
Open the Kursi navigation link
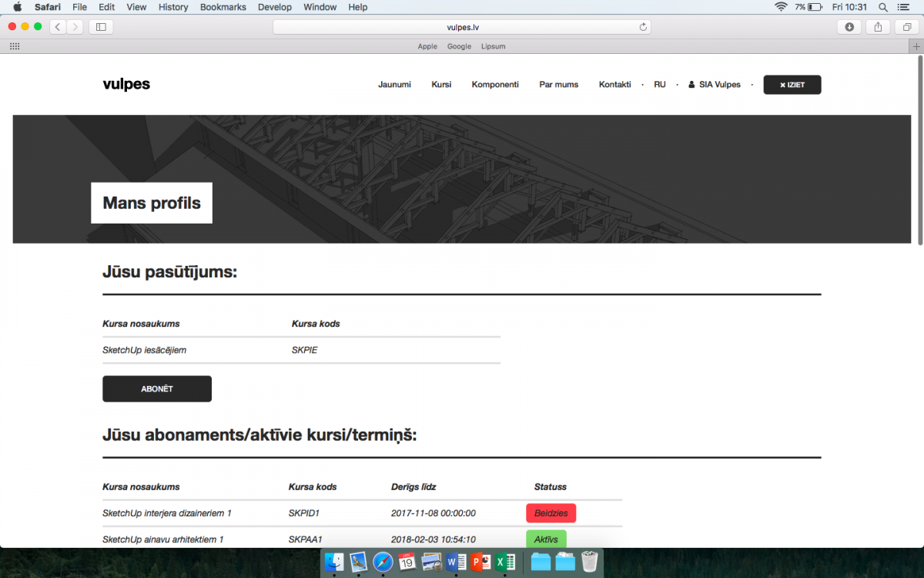point(441,85)
